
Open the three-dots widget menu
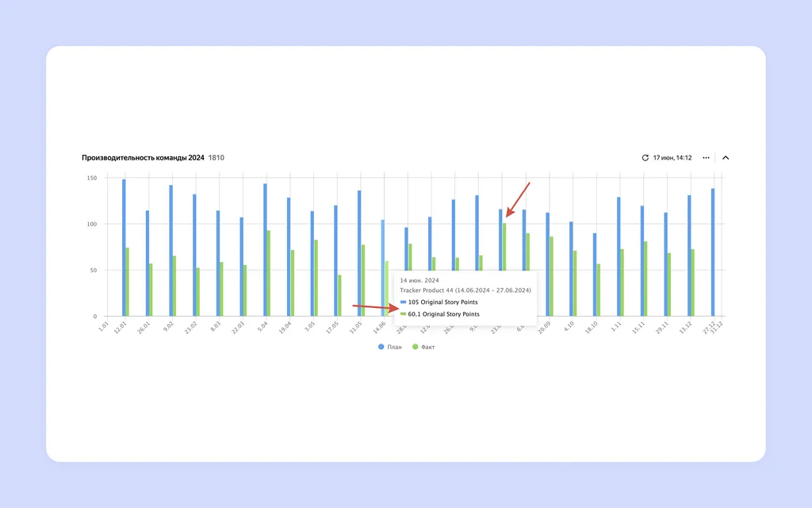pyautogui.click(x=706, y=158)
